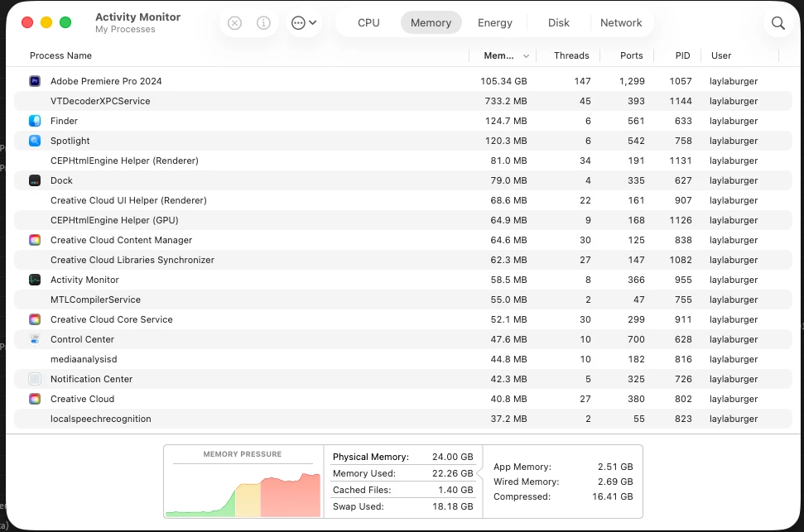Click the Activity Monitor window title
The width and height of the screenshot is (804, 532).
[x=138, y=17]
